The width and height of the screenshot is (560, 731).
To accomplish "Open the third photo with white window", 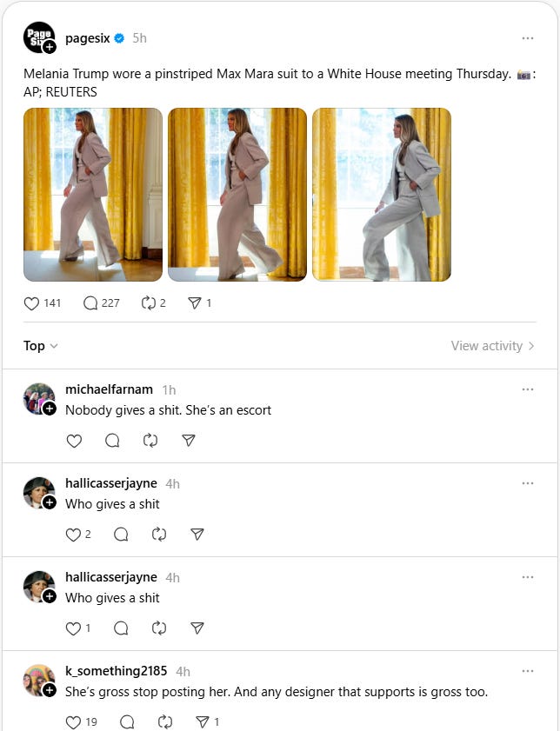I will point(382,195).
